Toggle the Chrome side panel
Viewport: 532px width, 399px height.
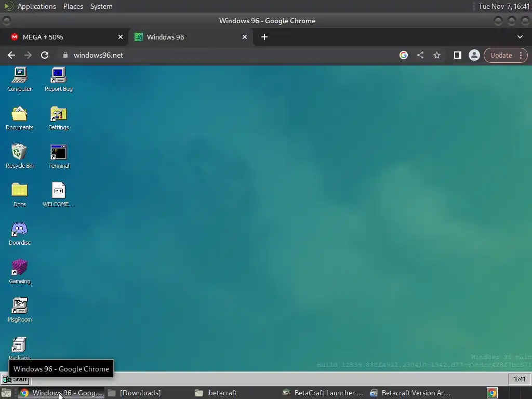tap(457, 55)
